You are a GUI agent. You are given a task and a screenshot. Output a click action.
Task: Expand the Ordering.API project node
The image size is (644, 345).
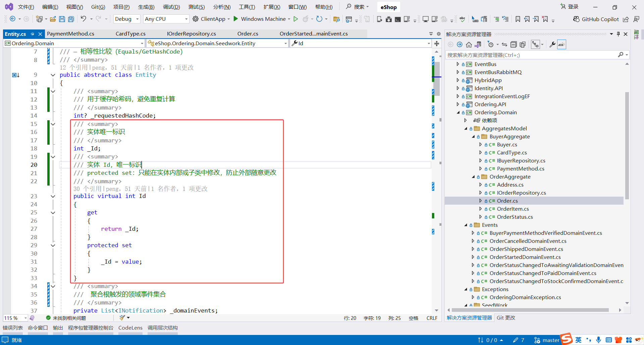coord(458,104)
